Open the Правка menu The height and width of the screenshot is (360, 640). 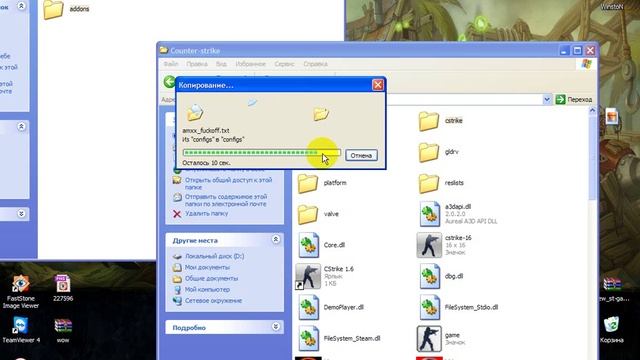197,64
